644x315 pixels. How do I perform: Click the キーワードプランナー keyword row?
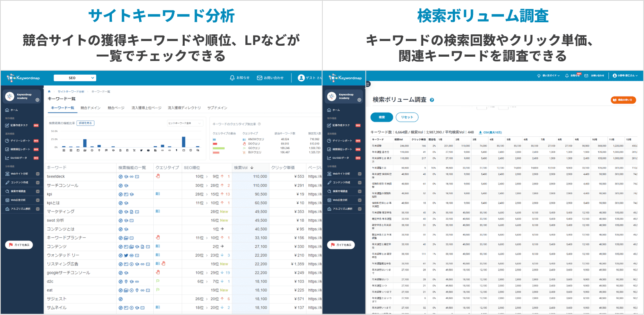click(183, 238)
